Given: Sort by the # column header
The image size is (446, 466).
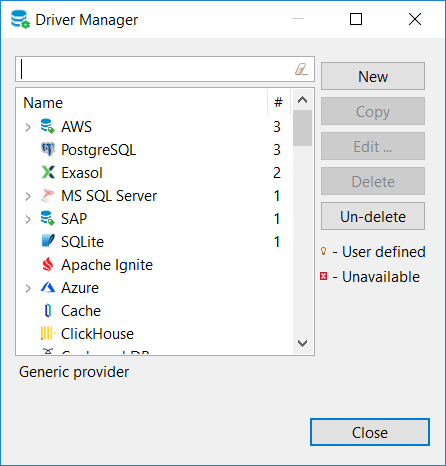Looking at the screenshot, I should point(279,102).
